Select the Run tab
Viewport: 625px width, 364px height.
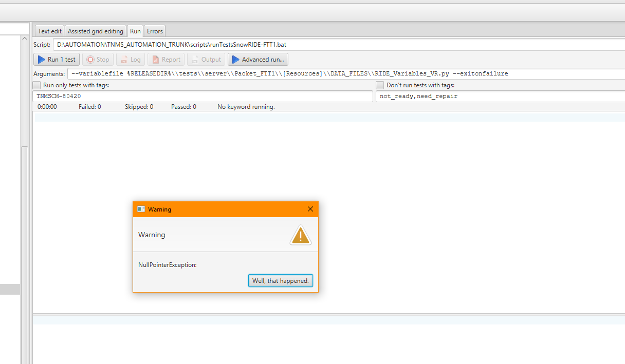(135, 31)
